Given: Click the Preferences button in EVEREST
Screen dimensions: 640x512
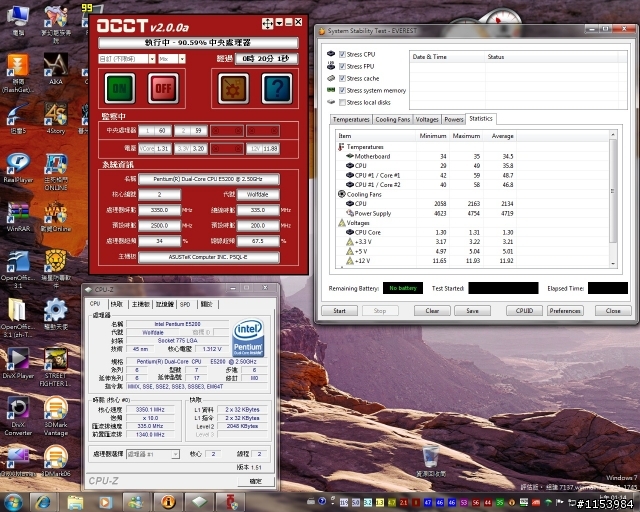Looking at the screenshot, I should coord(565,311).
